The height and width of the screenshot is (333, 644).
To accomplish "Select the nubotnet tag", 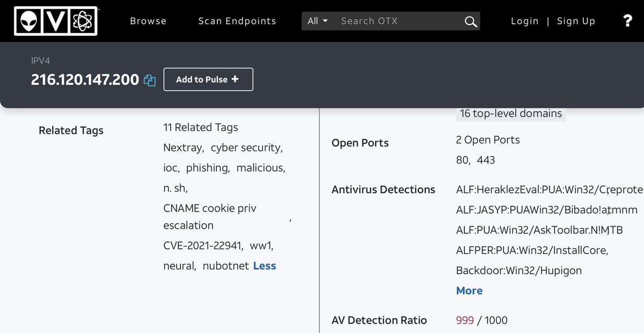I will (x=225, y=266).
